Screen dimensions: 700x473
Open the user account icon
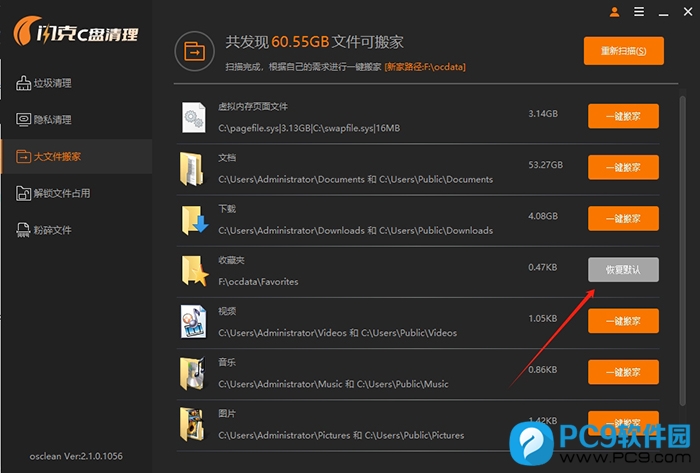tap(614, 12)
